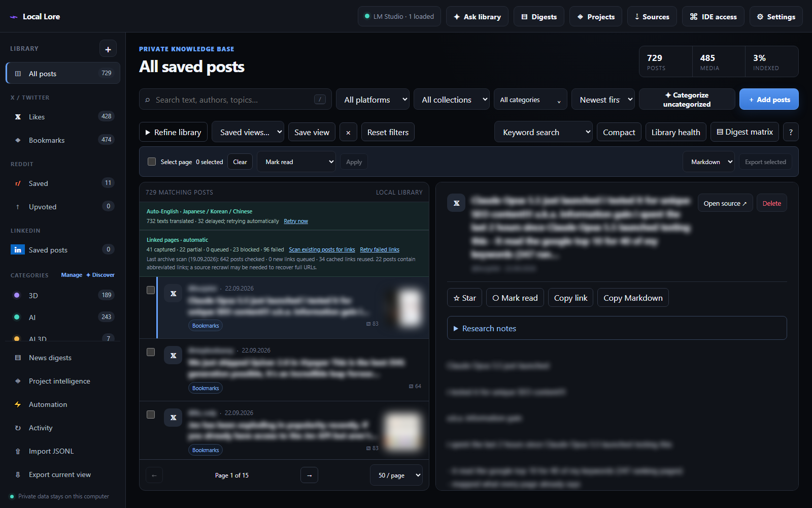The image size is (812, 508).
Task: Open the Markdown export format dropdown
Action: coord(708,162)
